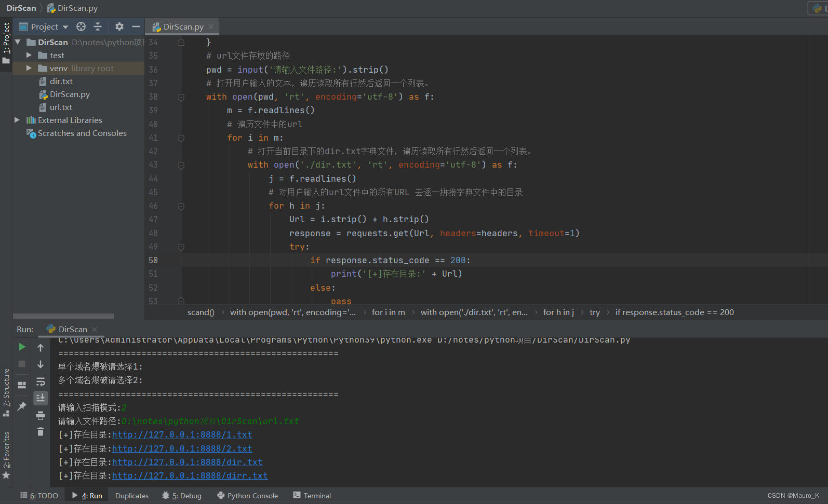The width and height of the screenshot is (828, 504).
Task: Click 'try' breadcrumb in editor footer
Action: coord(595,312)
